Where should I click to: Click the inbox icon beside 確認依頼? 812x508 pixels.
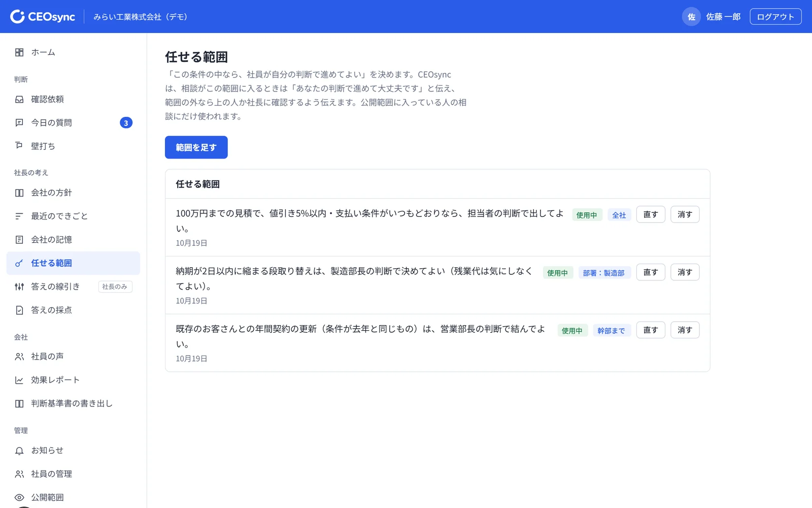pyautogui.click(x=19, y=100)
